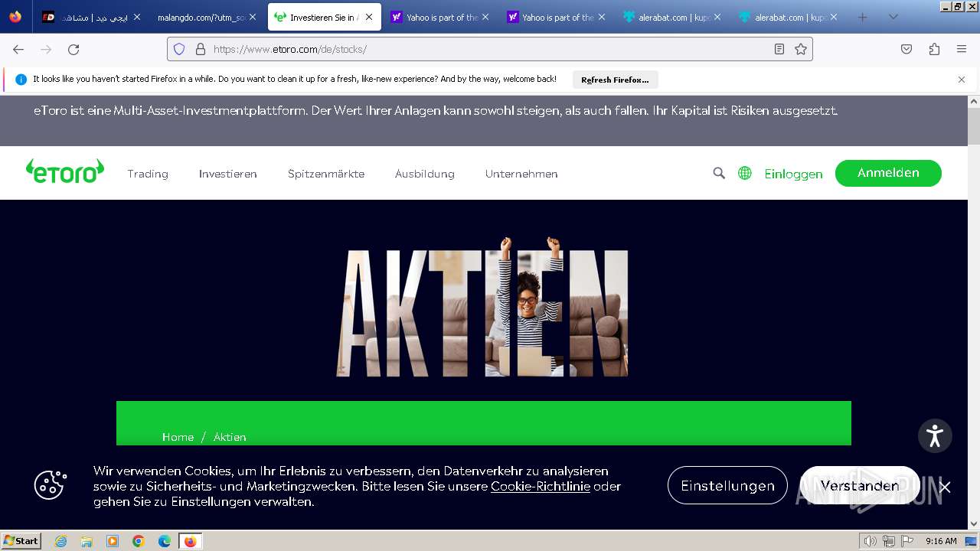Open the Unternehmen menu
Image resolution: width=980 pixels, height=551 pixels.
tap(521, 174)
